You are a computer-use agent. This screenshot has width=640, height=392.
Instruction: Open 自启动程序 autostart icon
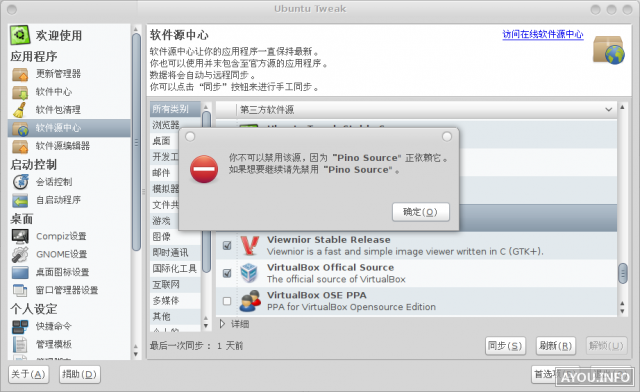[x=20, y=200]
